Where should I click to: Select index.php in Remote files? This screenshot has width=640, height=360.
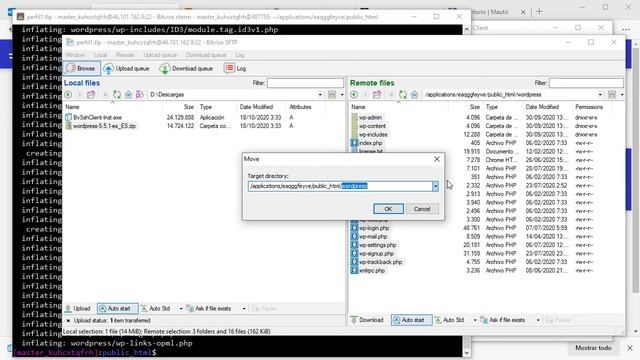(370, 143)
